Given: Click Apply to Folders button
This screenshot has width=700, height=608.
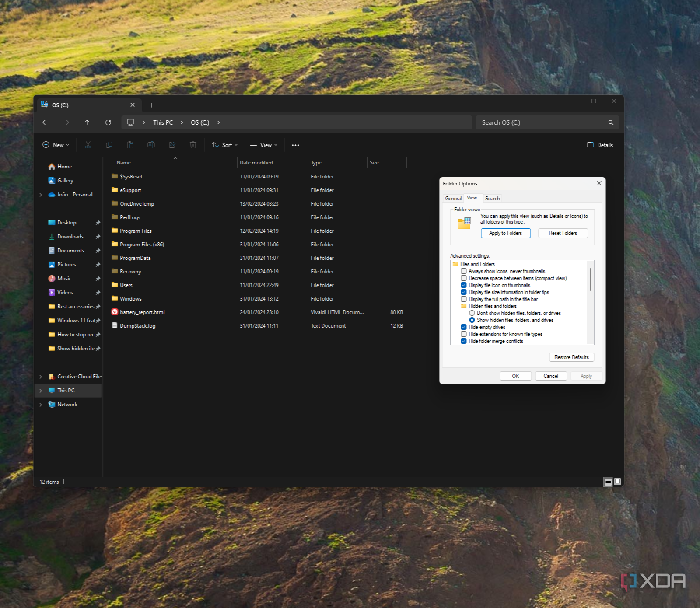Looking at the screenshot, I should [505, 233].
